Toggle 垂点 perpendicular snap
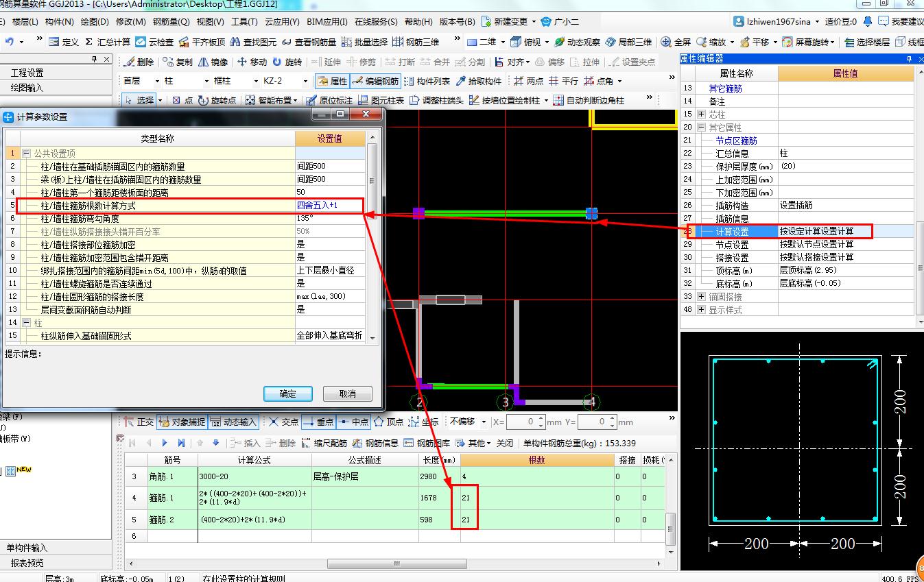 coord(318,422)
